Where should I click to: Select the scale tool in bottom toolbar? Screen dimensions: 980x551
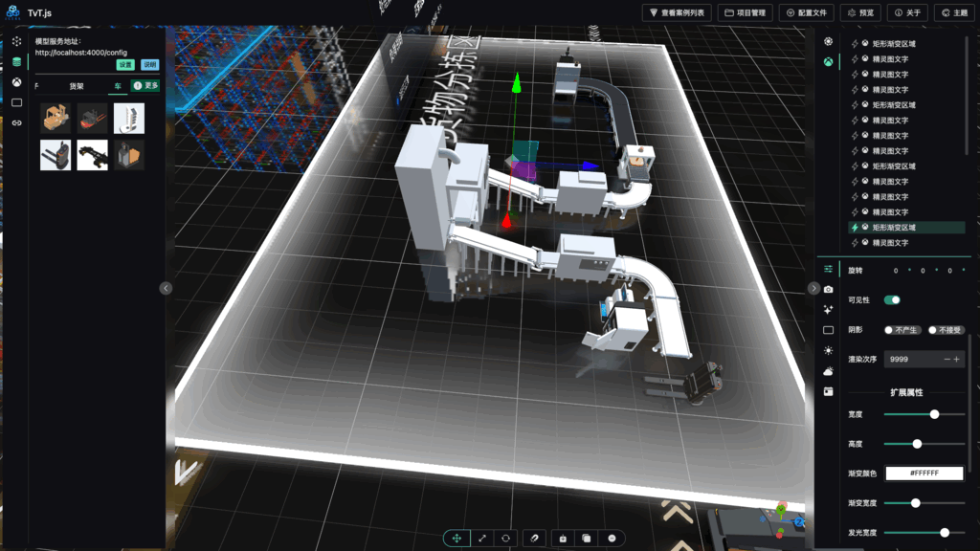coord(481,539)
